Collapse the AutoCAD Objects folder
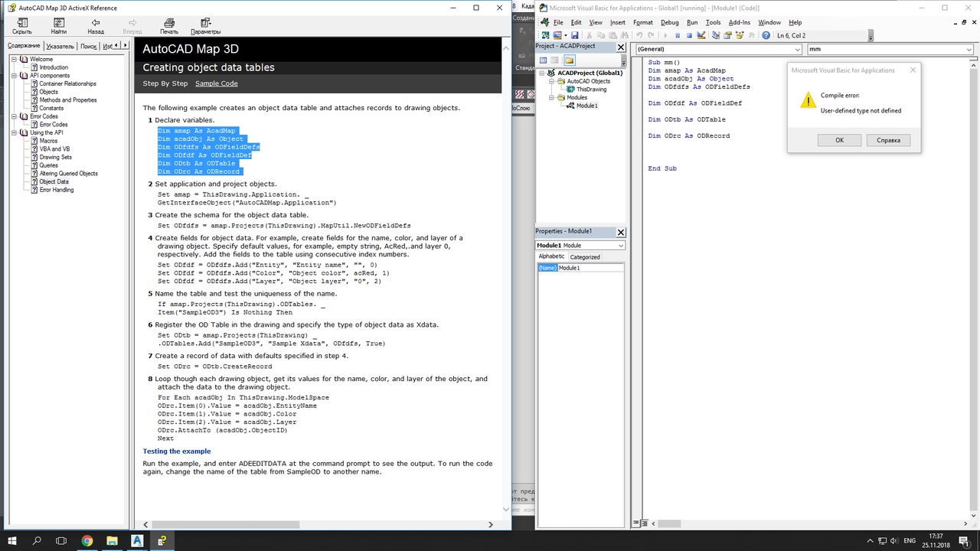This screenshot has width=980, height=551. 551,81
